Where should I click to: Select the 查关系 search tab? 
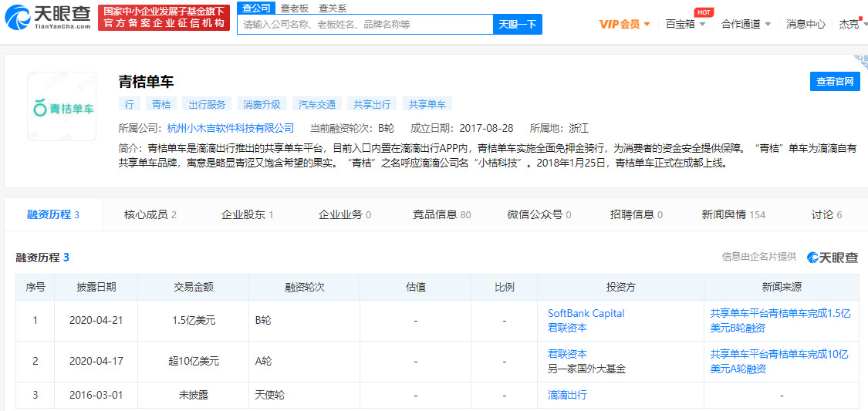(332, 8)
